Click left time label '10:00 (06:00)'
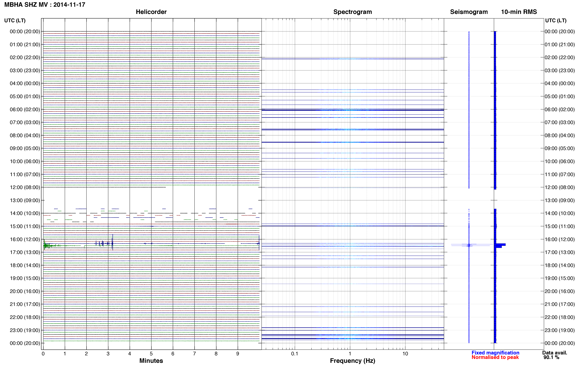The width and height of the screenshot is (588, 368). [x=25, y=161]
